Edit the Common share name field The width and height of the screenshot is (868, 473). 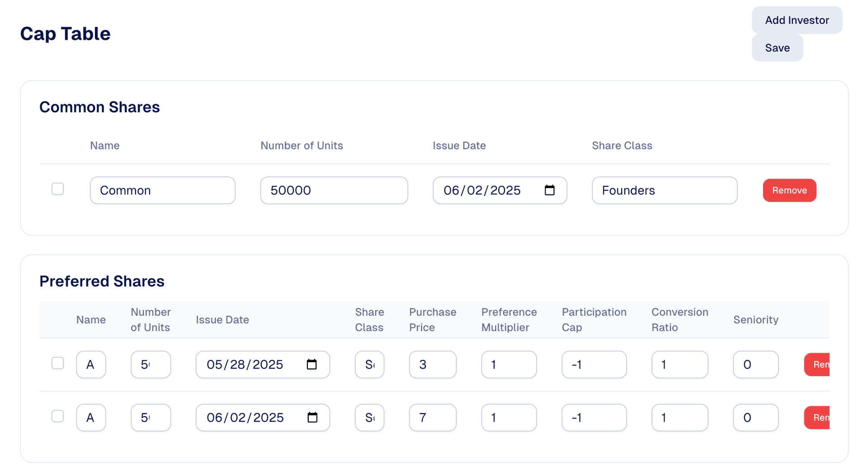(162, 190)
